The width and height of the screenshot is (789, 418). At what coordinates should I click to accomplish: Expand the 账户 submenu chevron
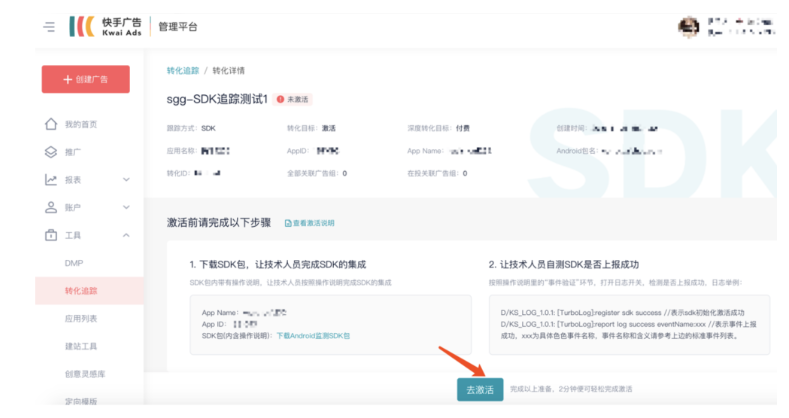pyautogui.click(x=126, y=207)
